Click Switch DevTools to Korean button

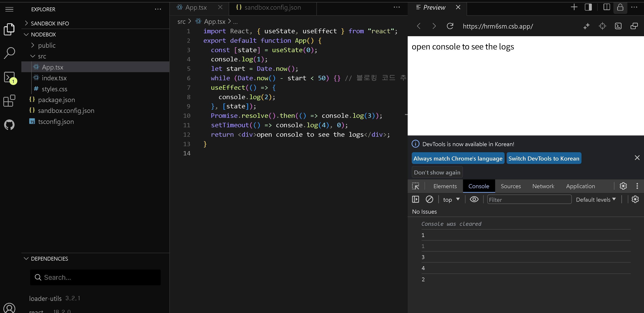coord(543,158)
